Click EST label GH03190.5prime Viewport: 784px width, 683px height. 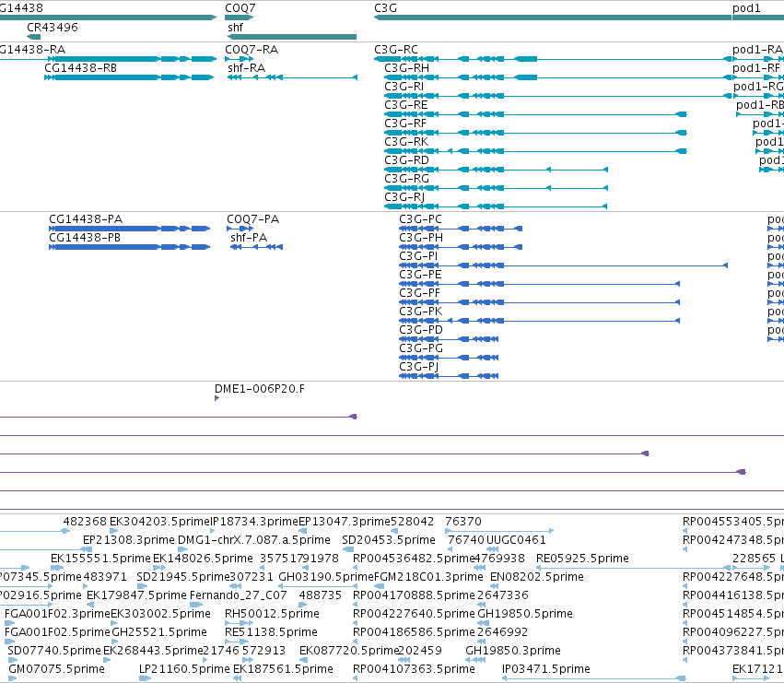tap(326, 577)
